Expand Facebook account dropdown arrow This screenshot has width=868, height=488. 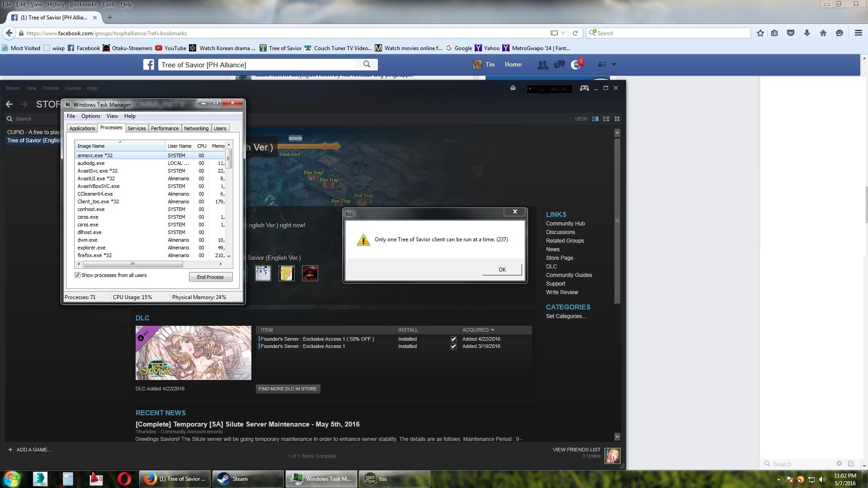[x=614, y=65]
